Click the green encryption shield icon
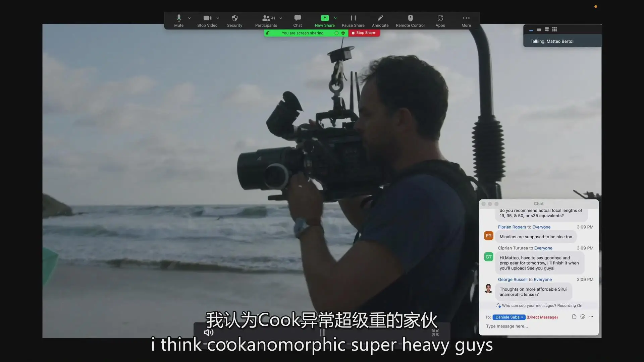Viewport: 644px width, 362px height. (x=343, y=33)
